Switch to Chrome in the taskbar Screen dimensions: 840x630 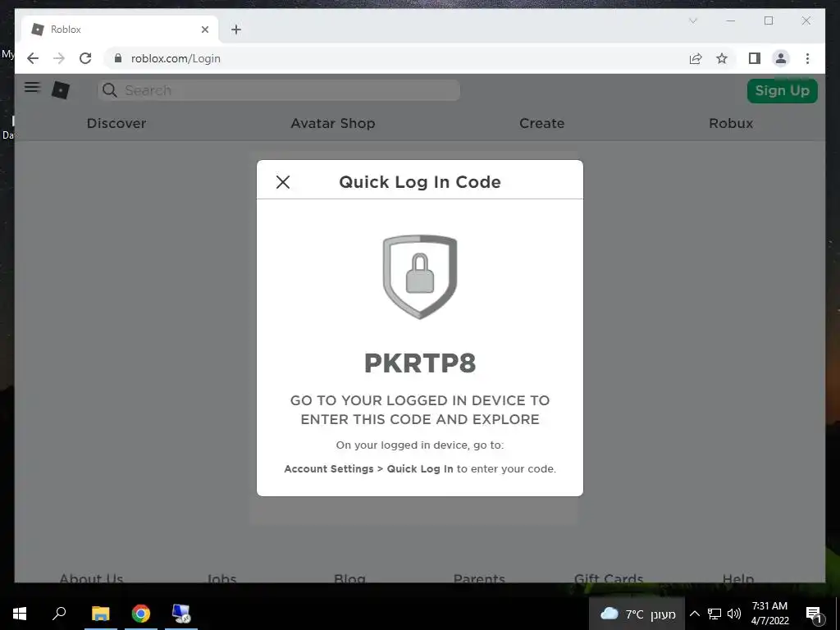coord(141,614)
